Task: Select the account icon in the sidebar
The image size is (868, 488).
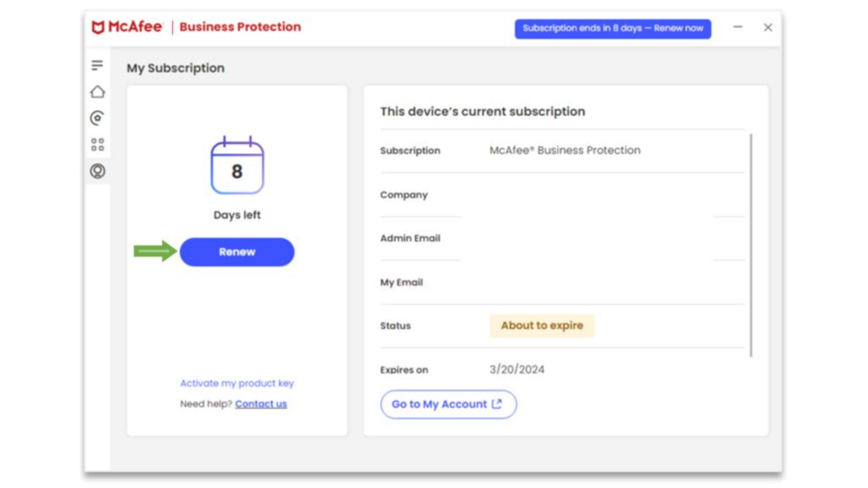Action: coord(97,171)
